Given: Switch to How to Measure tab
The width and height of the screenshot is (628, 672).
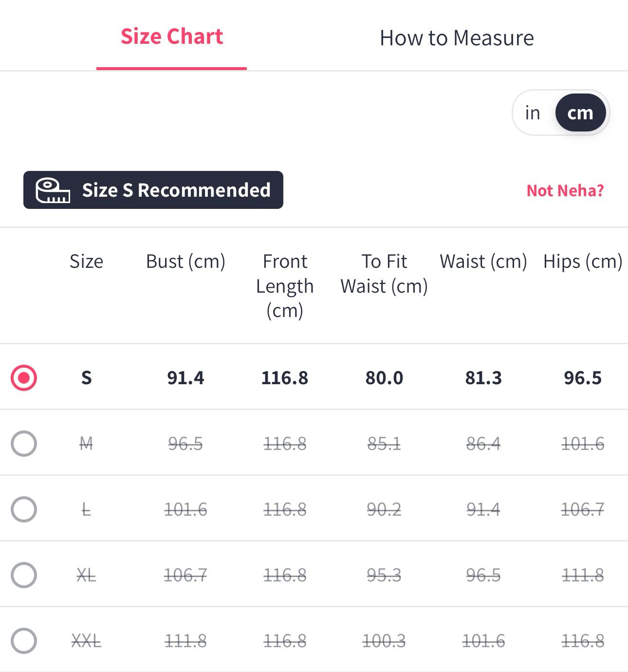Looking at the screenshot, I should 457,38.
